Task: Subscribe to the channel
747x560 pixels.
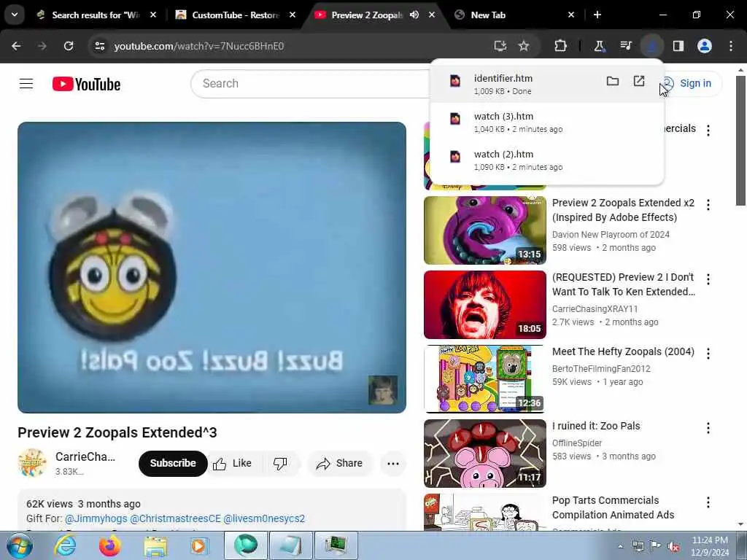Action: pos(173,463)
